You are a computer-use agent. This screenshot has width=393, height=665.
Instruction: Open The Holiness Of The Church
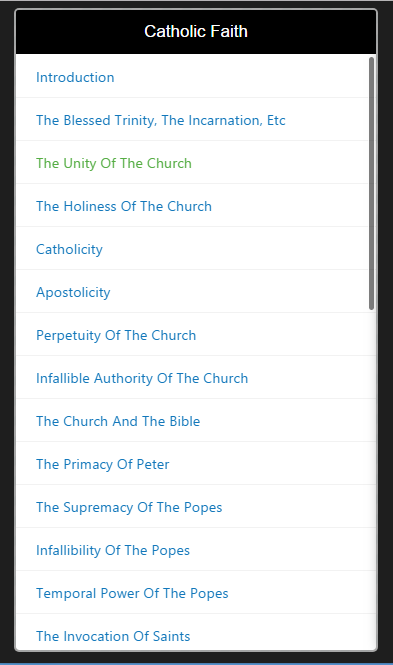(124, 206)
